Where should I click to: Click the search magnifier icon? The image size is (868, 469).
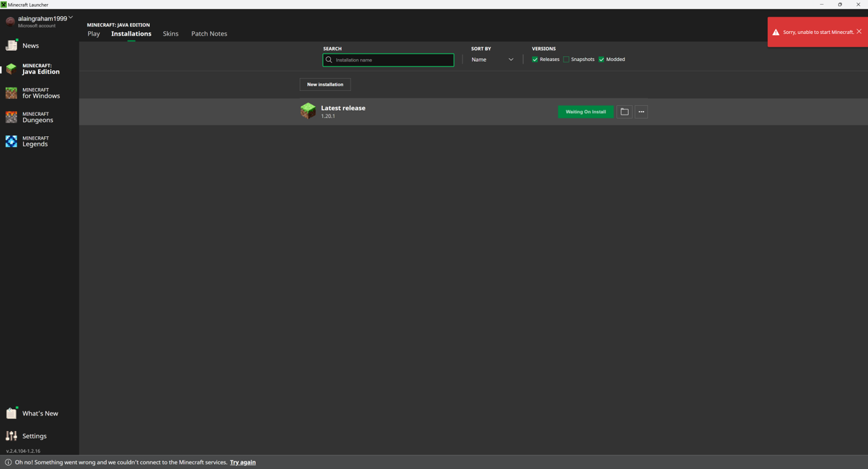point(329,60)
